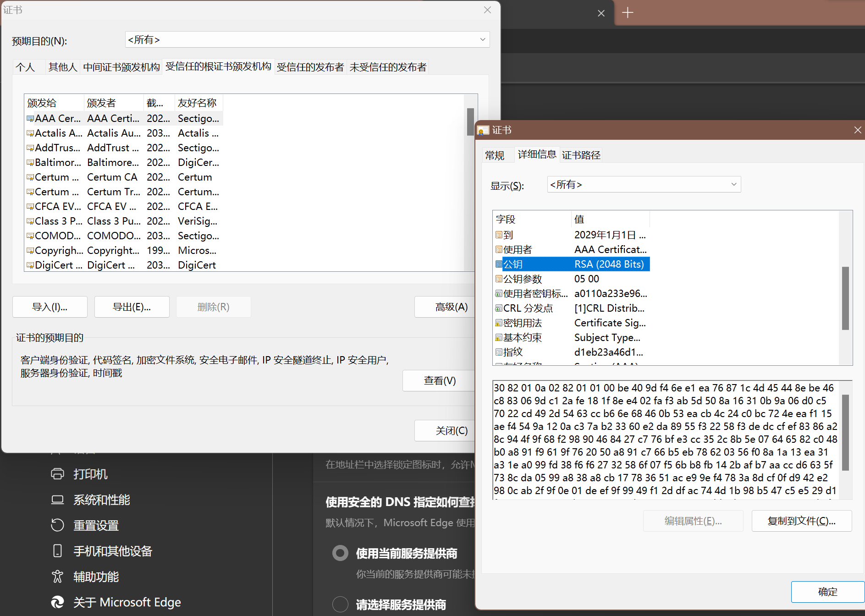Select 使用当前服务提供商 radio option

(340, 553)
